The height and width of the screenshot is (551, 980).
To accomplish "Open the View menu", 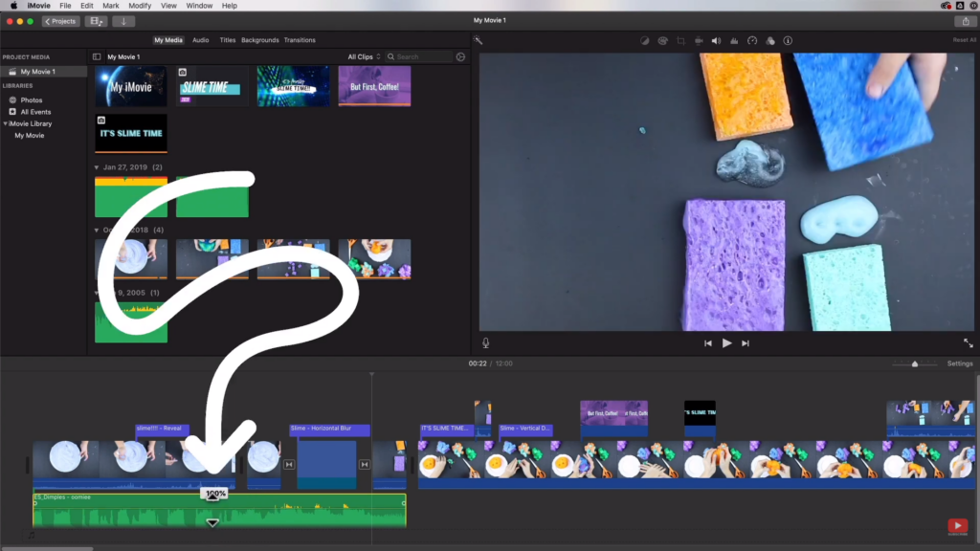I will 168,6.
